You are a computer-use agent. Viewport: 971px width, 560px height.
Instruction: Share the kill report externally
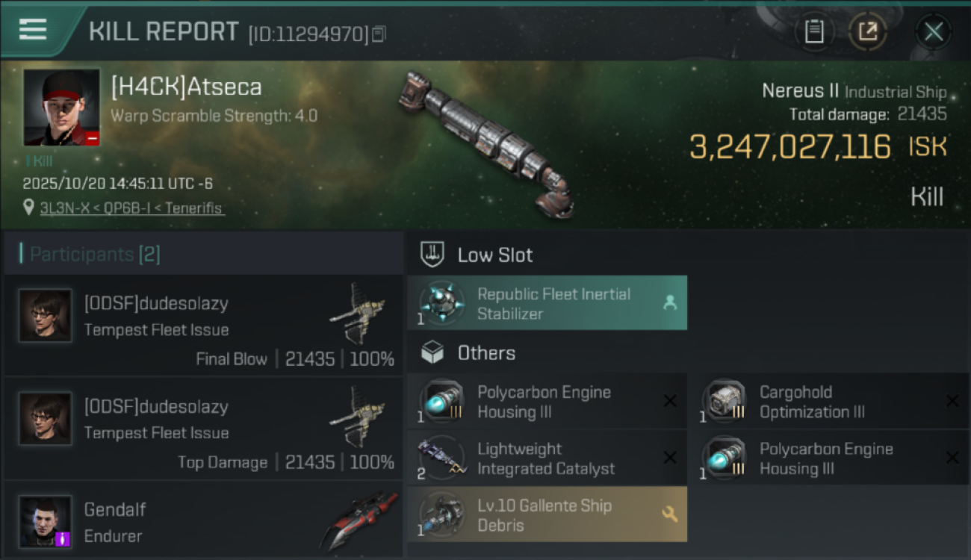[868, 31]
